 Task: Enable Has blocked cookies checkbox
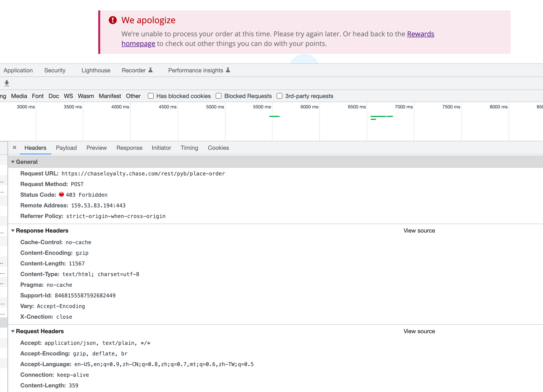point(151,96)
